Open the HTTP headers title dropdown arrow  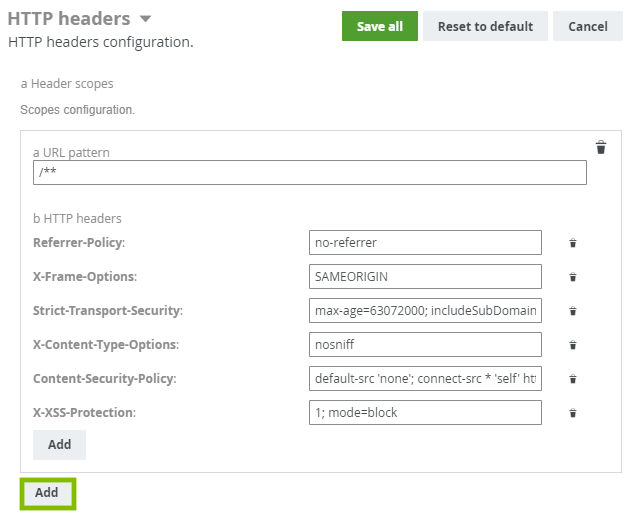(146, 19)
